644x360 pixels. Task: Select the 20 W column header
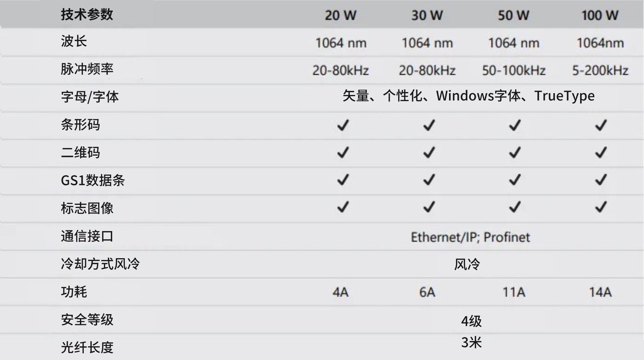340,15
